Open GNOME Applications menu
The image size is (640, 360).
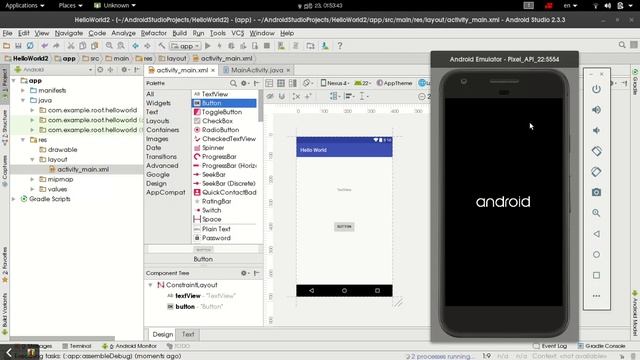[x=24, y=6]
